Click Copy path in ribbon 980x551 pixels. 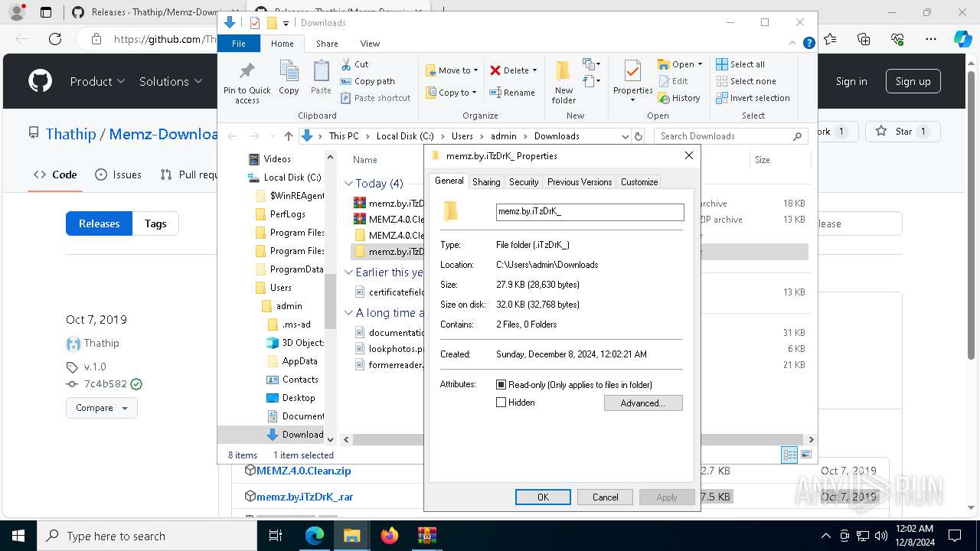pyautogui.click(x=367, y=81)
